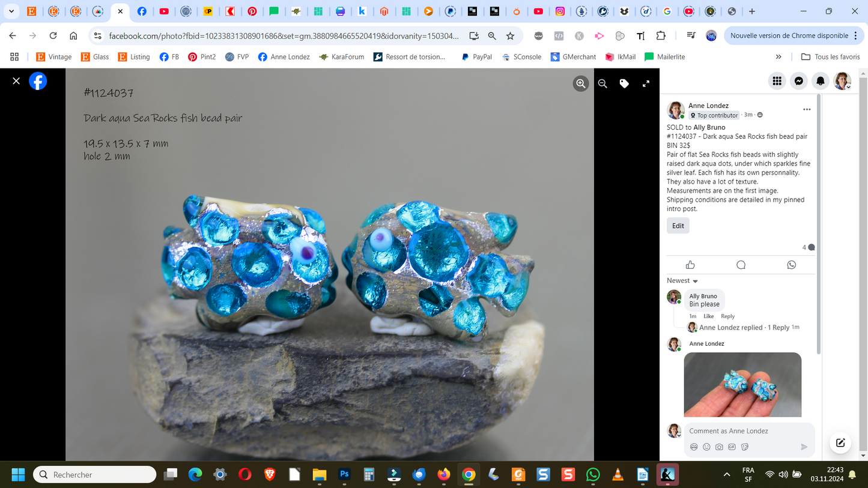Open the Newest comment sorting dropdown
Screen dimensions: 868x488
[x=682, y=281]
